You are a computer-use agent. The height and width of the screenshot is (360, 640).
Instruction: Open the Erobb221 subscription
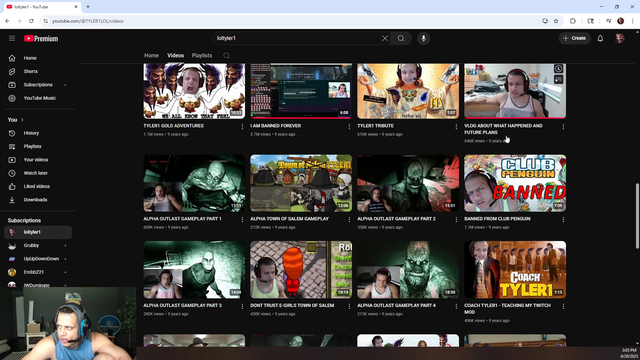[38, 272]
